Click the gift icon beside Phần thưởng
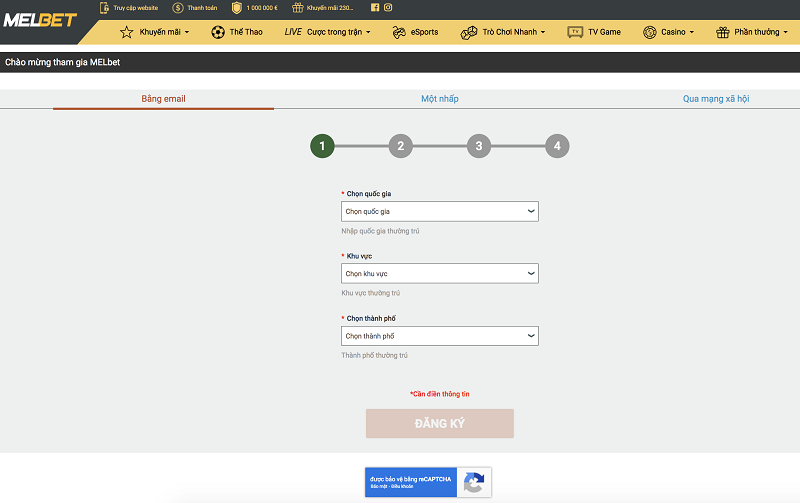 click(722, 32)
